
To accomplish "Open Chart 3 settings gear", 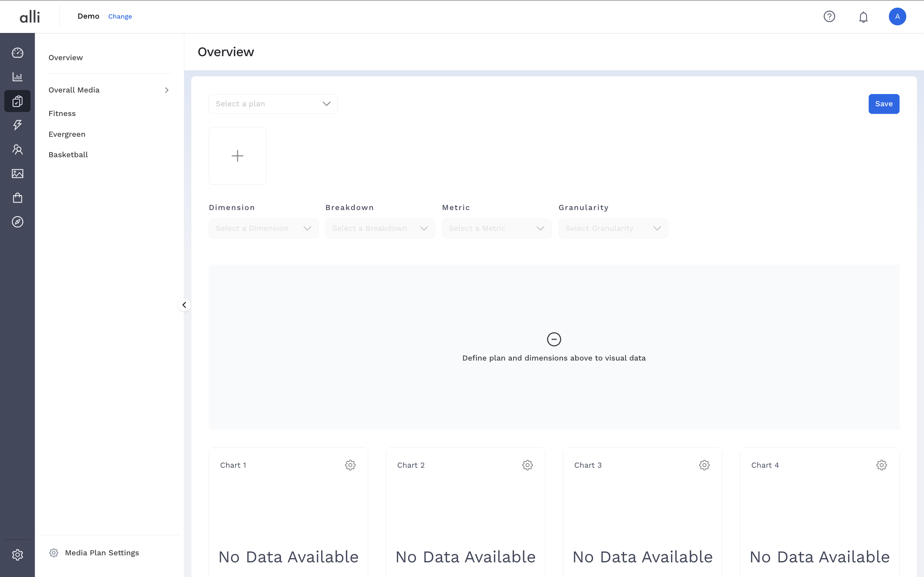I will point(704,465).
